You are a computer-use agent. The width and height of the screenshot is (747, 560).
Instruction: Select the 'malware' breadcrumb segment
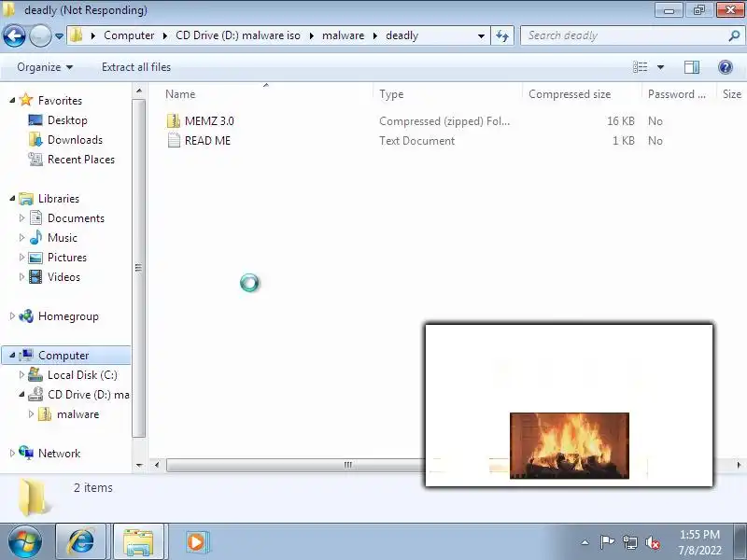tap(343, 35)
